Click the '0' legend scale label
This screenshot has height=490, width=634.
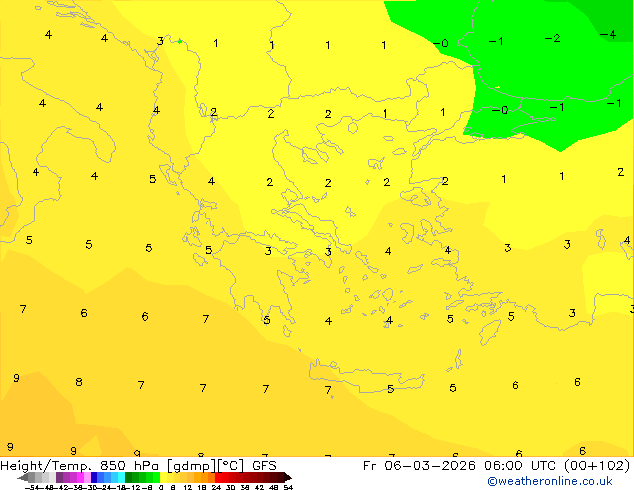coord(161,488)
